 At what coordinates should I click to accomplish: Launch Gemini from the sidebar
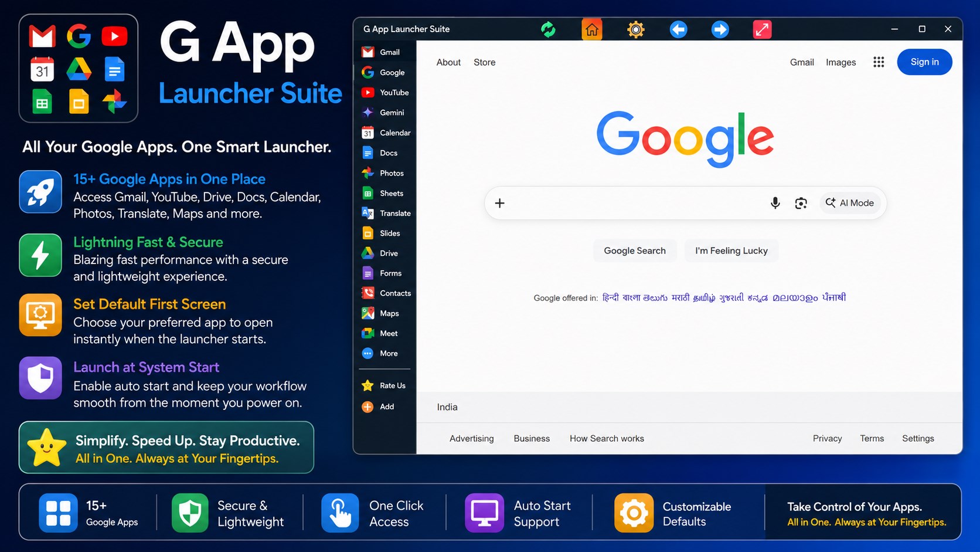click(384, 113)
